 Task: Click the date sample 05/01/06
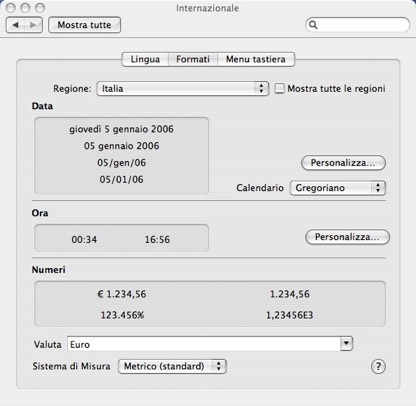click(121, 179)
